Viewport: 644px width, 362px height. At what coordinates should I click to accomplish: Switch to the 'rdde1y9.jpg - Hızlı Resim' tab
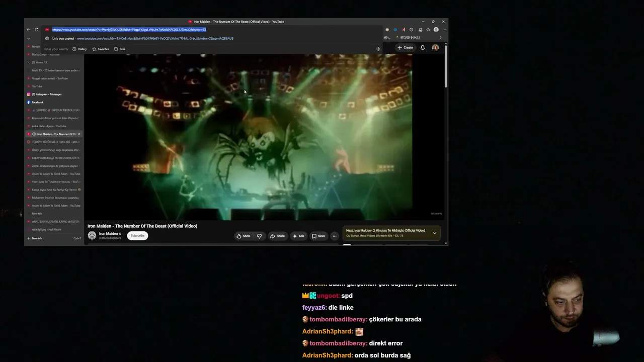53,230
